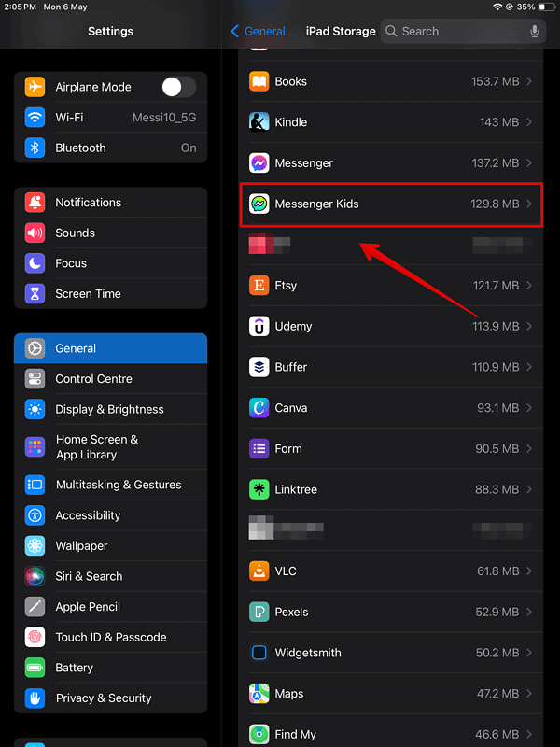Viewport: 560px width, 747px height.
Task: Tap the VLC cone icon
Action: [x=259, y=571]
